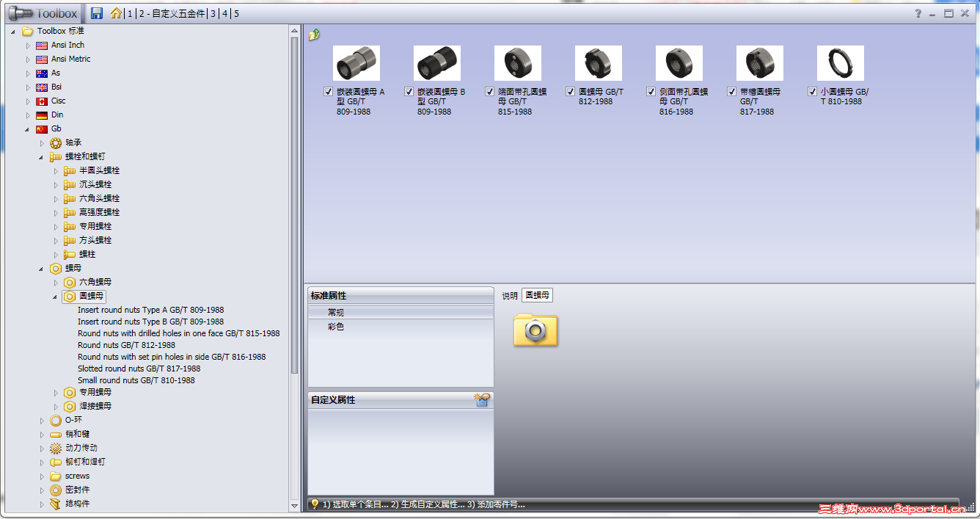Open the Toolbox help question mark

(x=918, y=13)
